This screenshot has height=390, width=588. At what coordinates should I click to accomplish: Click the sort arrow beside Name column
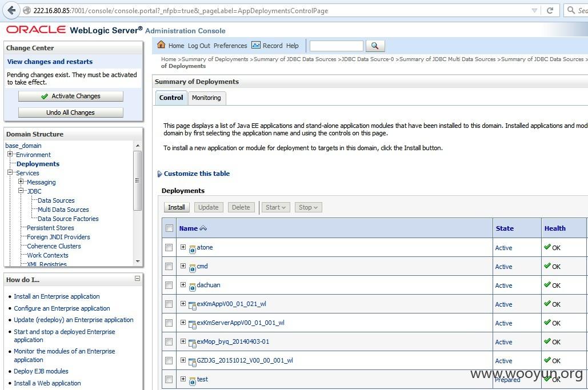(203, 228)
